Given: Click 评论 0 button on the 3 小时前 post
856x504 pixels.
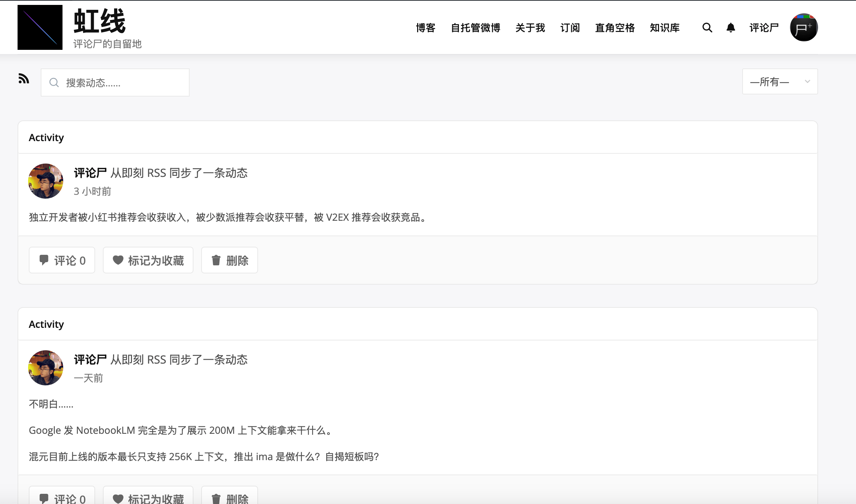Looking at the screenshot, I should (62, 260).
